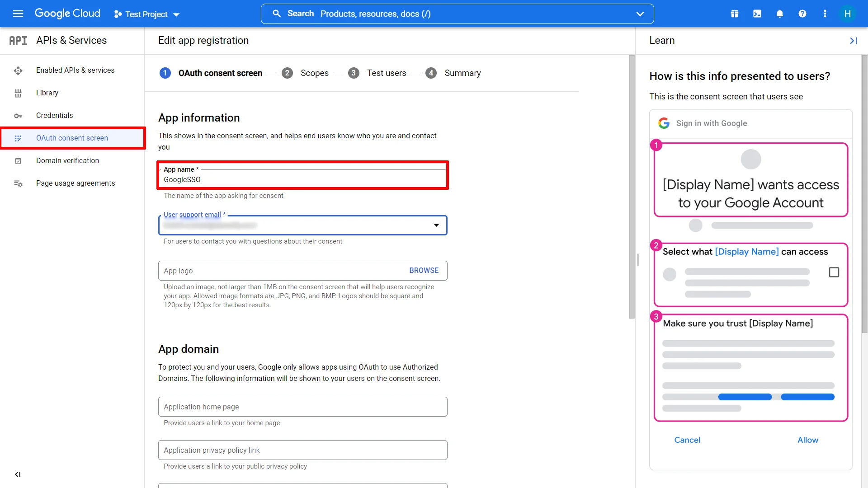Click the API logo icon in sidebar header

[x=19, y=41]
